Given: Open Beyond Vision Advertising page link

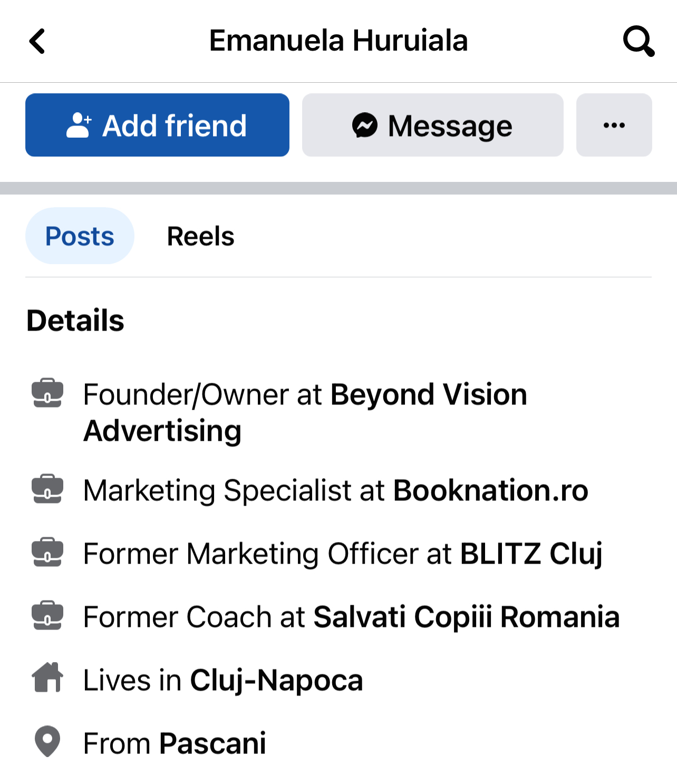Looking at the screenshot, I should tap(305, 413).
